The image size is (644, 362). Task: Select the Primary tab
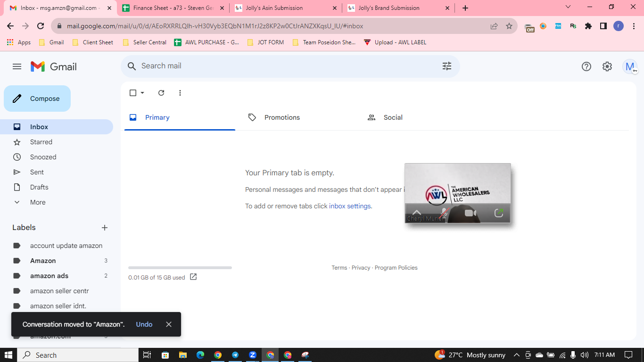click(x=180, y=117)
